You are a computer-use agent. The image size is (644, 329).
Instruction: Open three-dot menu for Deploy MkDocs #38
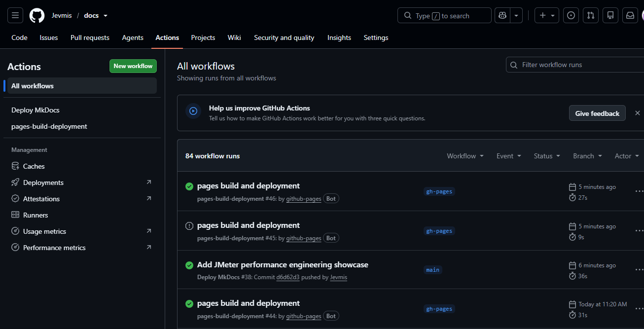(639, 270)
